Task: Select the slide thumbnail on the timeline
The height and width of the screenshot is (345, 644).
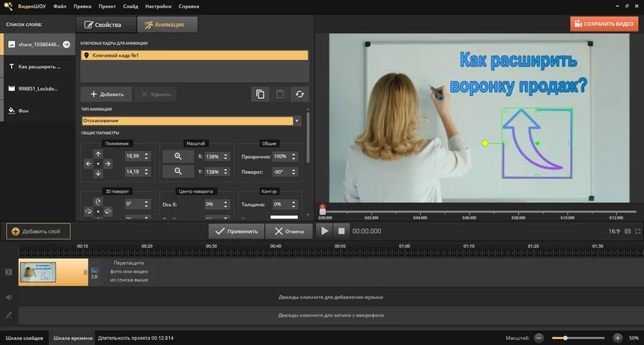Action: tap(37, 272)
